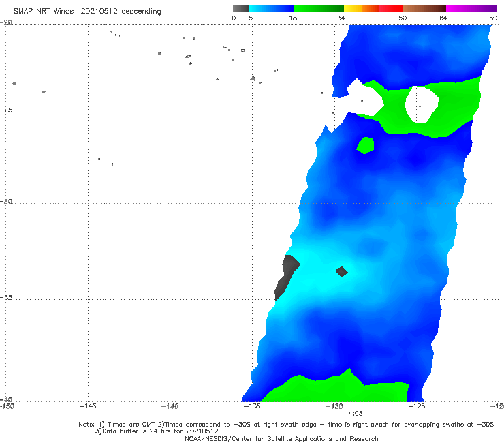This screenshot has height=443, width=504.
Task: Click the NOAA/NESDIS Center for Satellite Applications credit line
Action: [x=281, y=439]
